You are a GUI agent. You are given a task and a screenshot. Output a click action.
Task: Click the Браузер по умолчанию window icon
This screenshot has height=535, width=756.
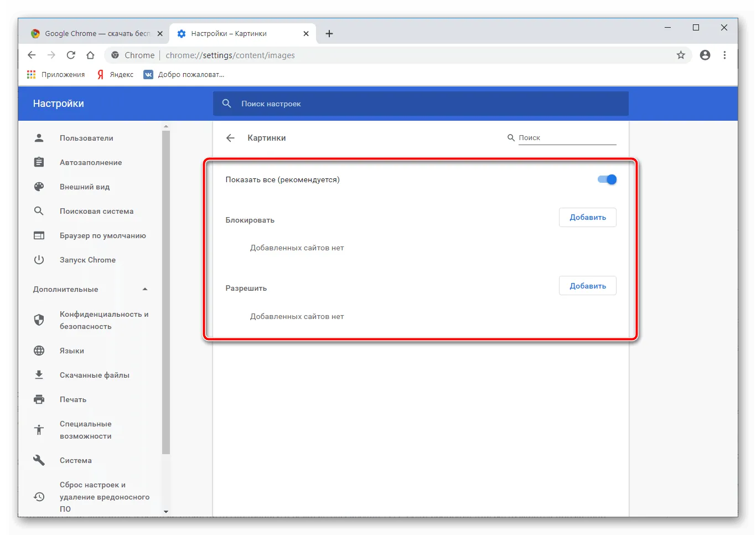point(39,235)
